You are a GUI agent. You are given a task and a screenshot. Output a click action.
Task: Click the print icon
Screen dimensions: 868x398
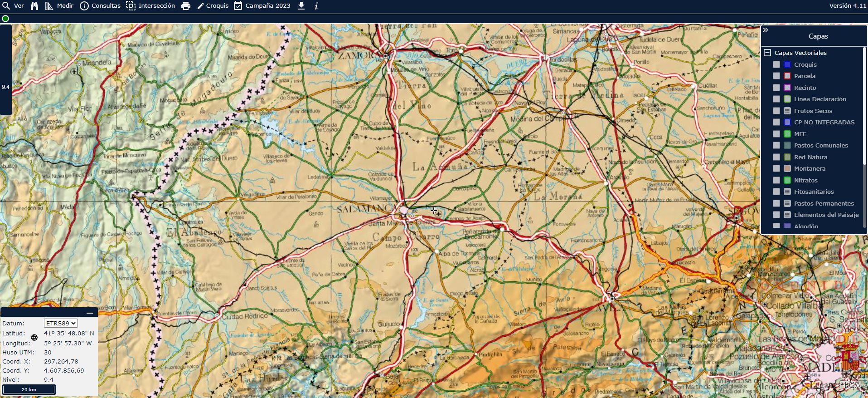click(x=186, y=6)
